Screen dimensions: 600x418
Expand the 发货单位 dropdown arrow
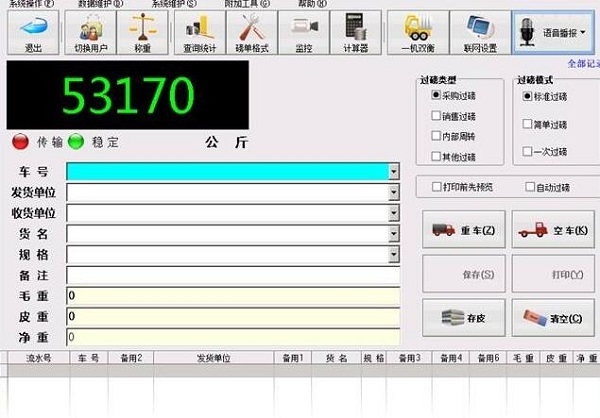coord(394,192)
